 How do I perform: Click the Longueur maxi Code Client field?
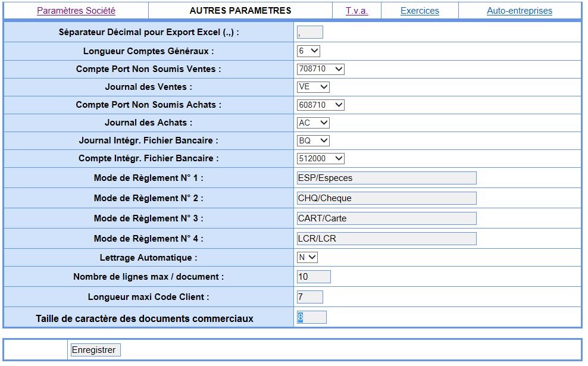click(x=309, y=297)
